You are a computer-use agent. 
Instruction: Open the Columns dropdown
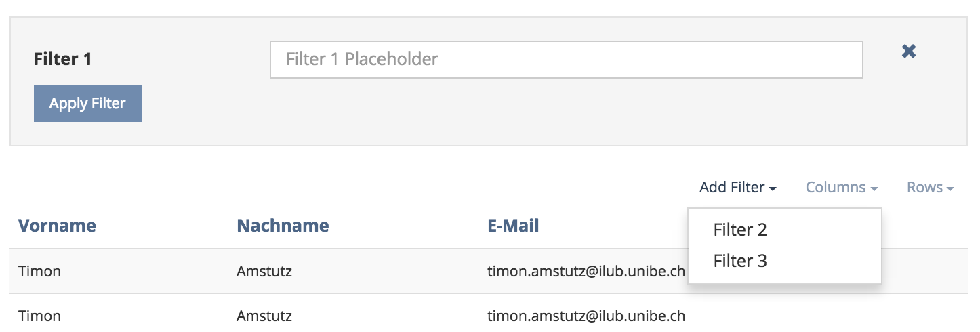coord(842,188)
